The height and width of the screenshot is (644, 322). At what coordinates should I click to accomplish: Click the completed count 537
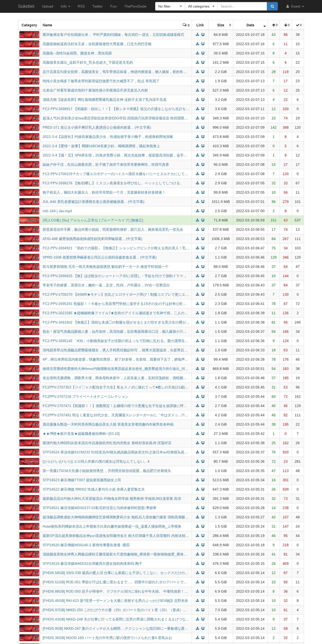click(298, 220)
